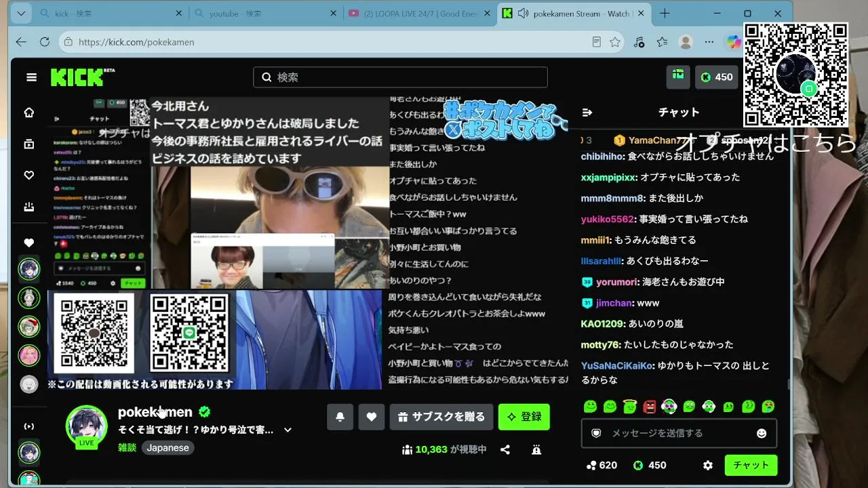
Task: Open the Kick hamburger menu
Action: [31, 77]
